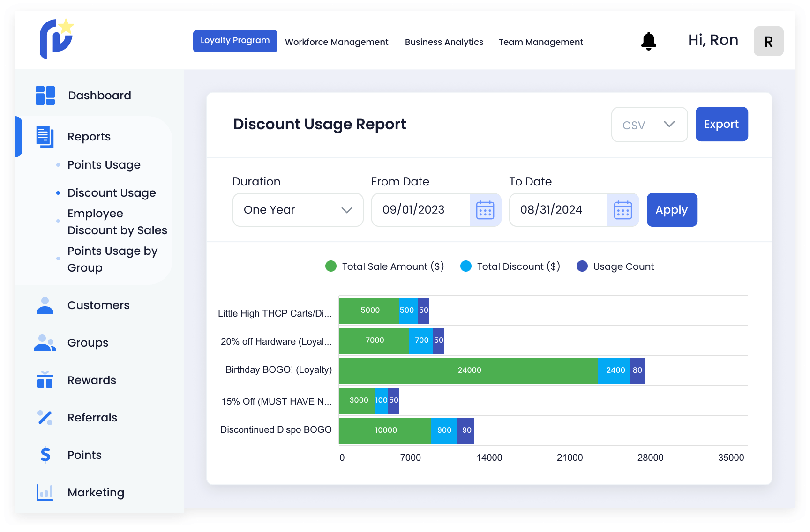810x532 pixels.
Task: Click the Rewards gift icon
Action: [45, 379]
